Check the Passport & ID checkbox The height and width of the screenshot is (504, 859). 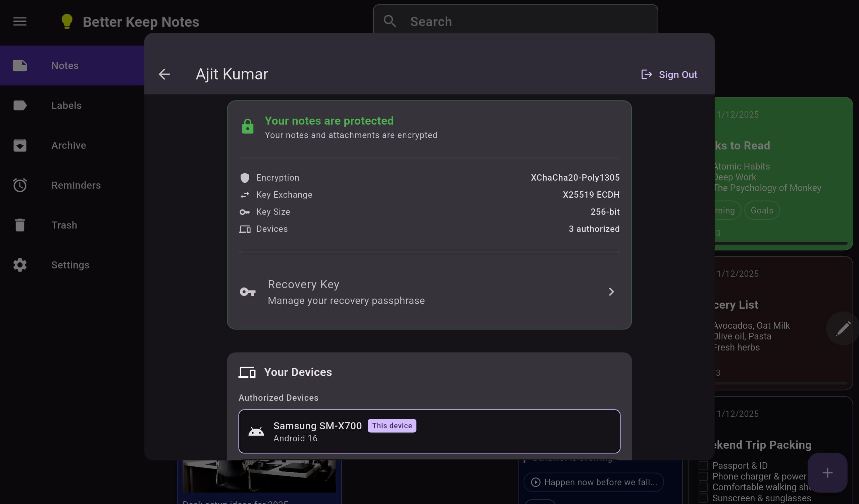click(703, 465)
